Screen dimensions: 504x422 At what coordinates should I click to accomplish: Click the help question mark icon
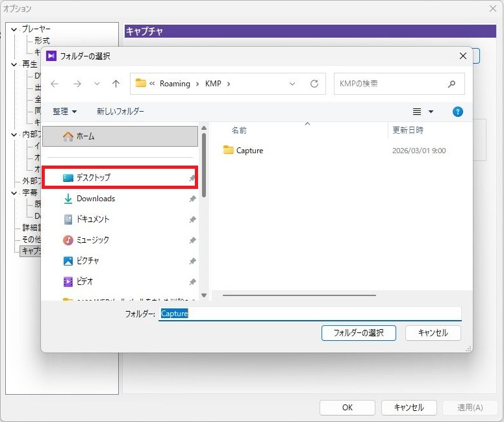click(x=457, y=112)
